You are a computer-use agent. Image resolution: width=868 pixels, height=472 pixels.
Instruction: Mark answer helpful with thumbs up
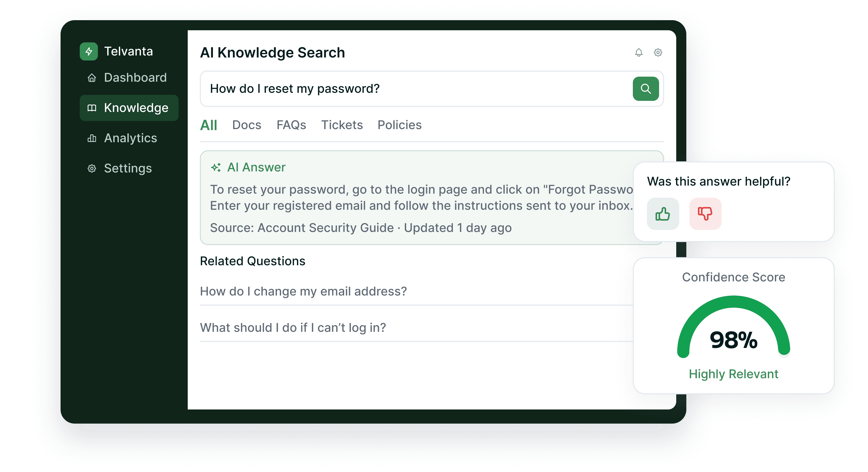[663, 214]
